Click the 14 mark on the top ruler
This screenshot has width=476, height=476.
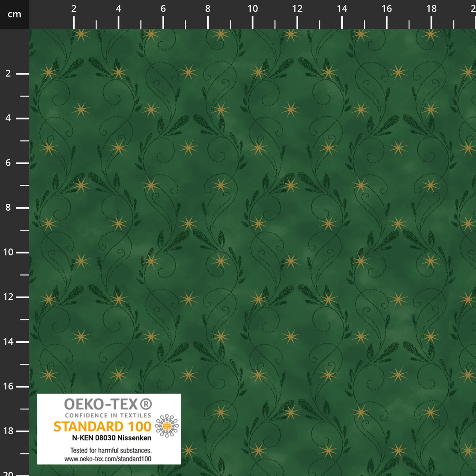click(x=342, y=9)
